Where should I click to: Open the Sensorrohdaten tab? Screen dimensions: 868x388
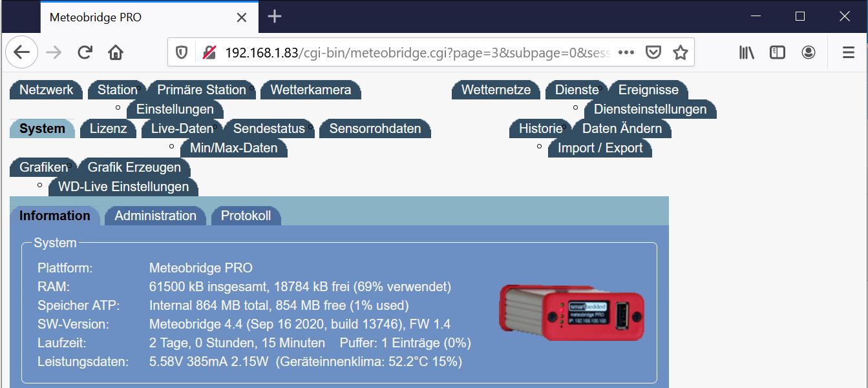point(375,128)
